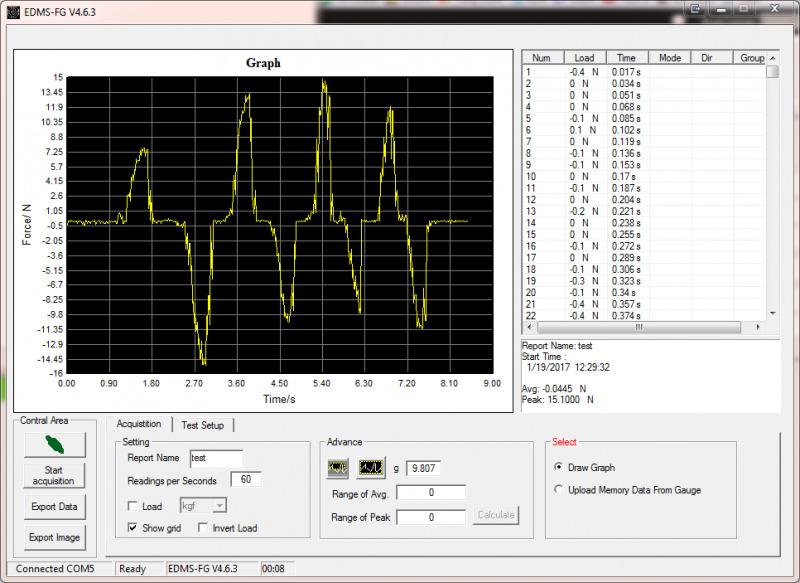Click the title bar icon left of minimize
The height and width of the screenshot is (583, 800).
(x=695, y=9)
